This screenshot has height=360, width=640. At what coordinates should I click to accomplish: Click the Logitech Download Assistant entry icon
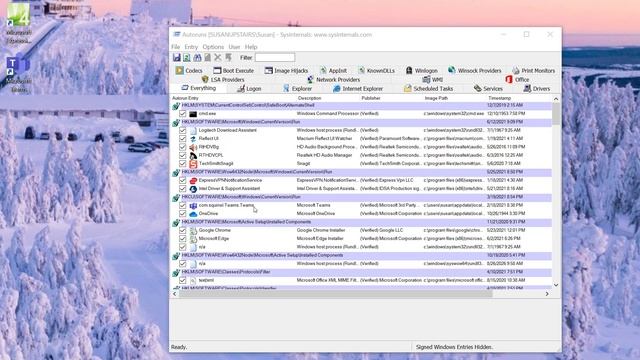(193, 131)
